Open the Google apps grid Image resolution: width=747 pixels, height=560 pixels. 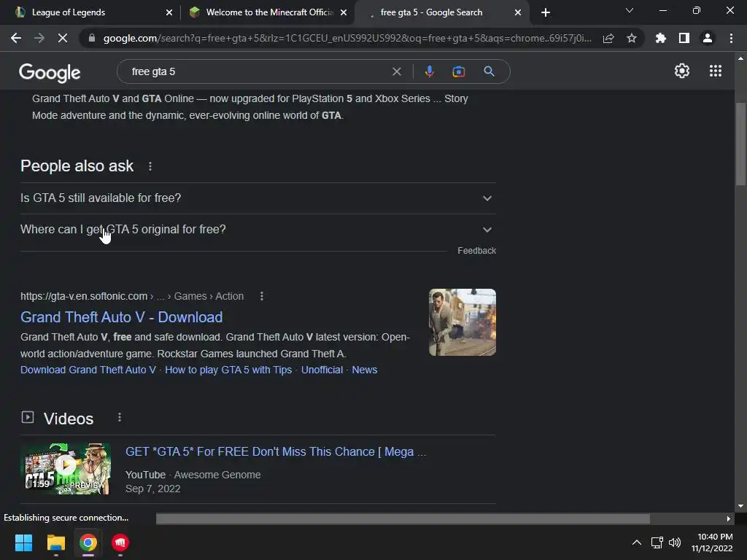[715, 71]
